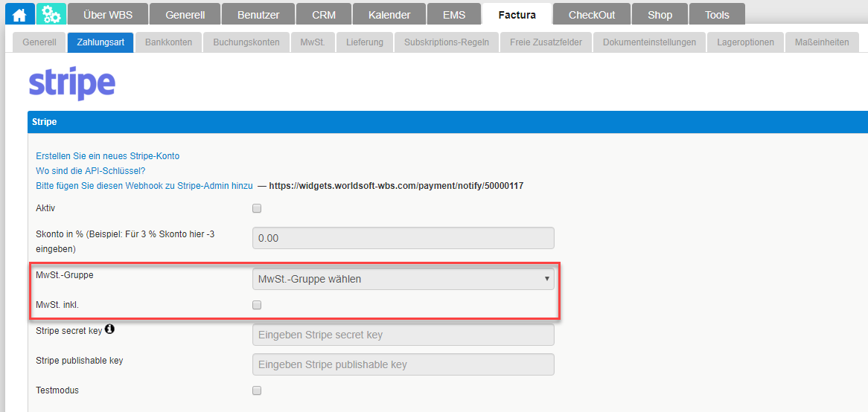Screen dimensions: 868x412
Task: Click the Stripe logo
Action: 72,83
